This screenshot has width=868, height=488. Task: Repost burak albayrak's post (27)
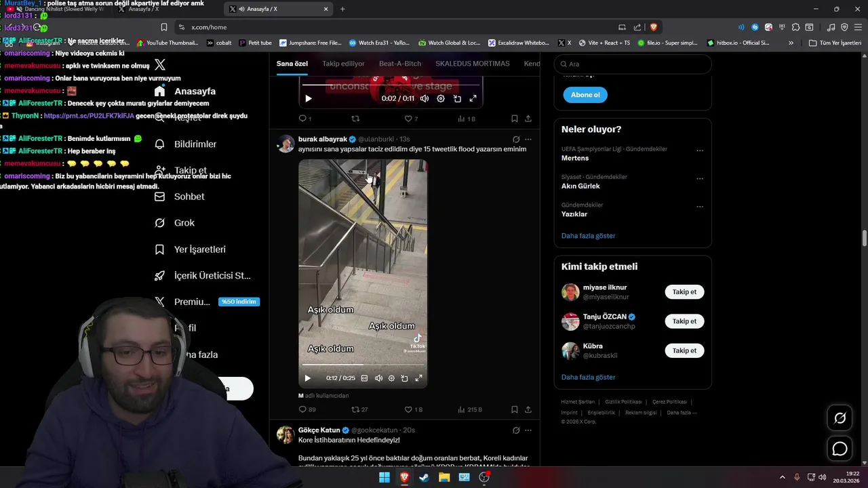(359, 409)
